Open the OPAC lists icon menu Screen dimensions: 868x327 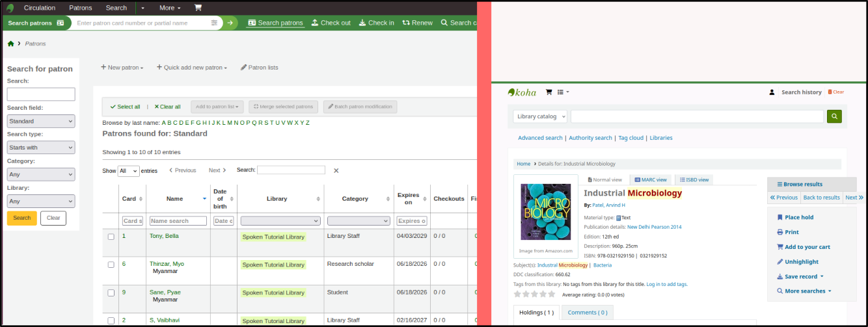click(563, 92)
